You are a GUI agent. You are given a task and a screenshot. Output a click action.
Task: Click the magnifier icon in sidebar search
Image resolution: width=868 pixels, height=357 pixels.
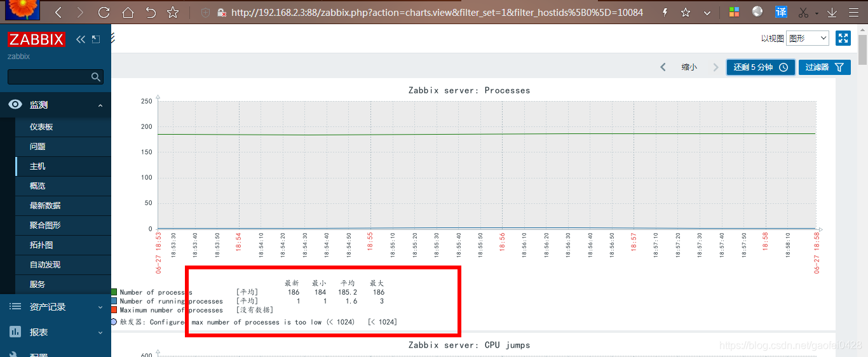96,77
